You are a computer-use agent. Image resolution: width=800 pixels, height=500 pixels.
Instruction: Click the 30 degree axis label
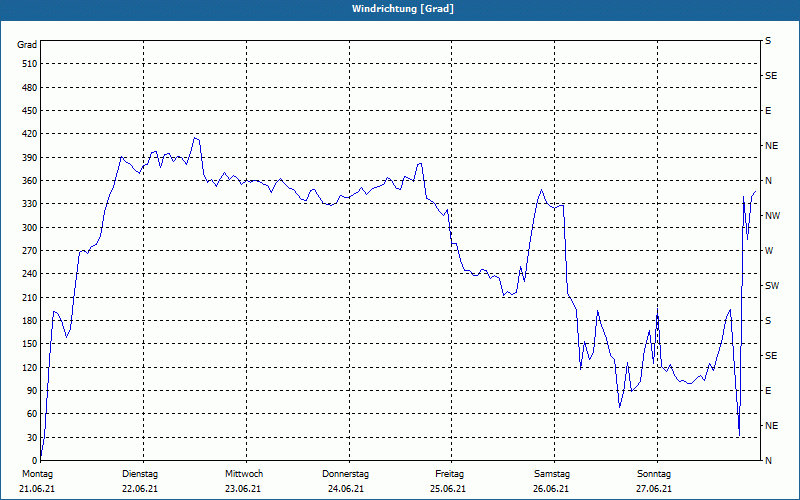pyautogui.click(x=32, y=437)
